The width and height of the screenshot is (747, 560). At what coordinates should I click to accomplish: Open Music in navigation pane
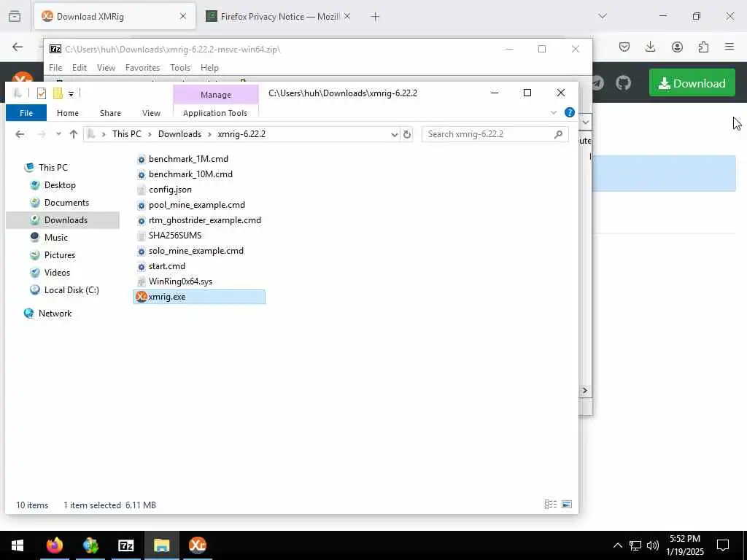(x=55, y=238)
